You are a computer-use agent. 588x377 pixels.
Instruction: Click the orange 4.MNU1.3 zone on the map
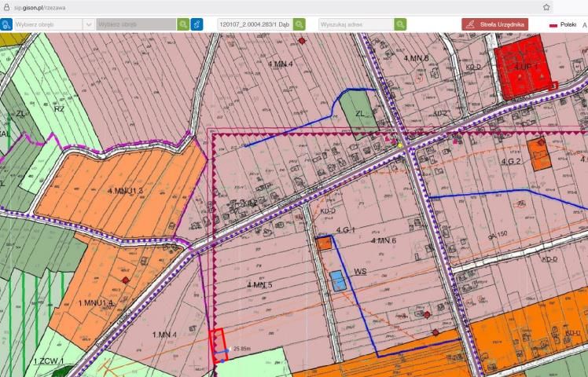(x=126, y=188)
